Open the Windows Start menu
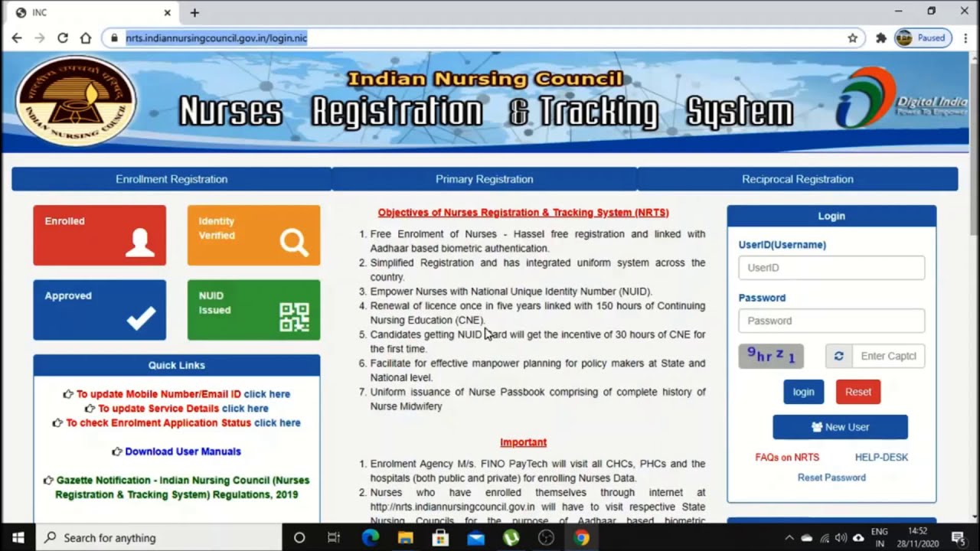This screenshot has height=551, width=980. (x=18, y=538)
